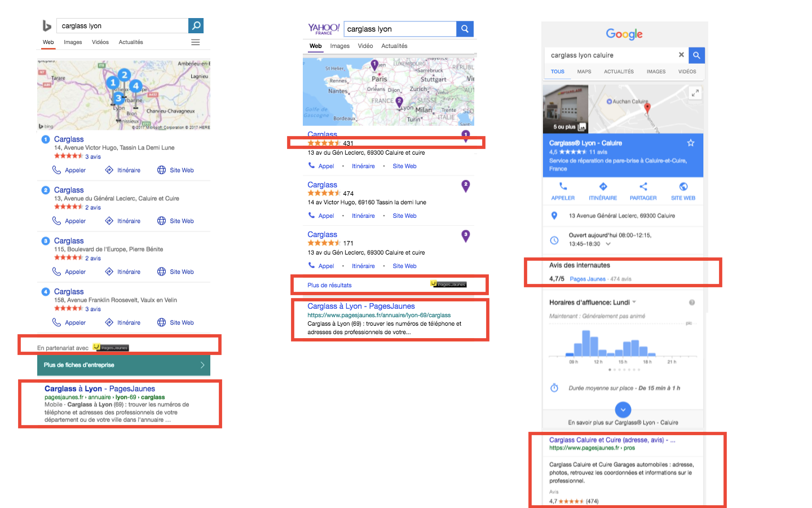Open the Site Web globe icon on Google
Image resolution: width=812 pixels, height=508 pixels.
coord(683,187)
